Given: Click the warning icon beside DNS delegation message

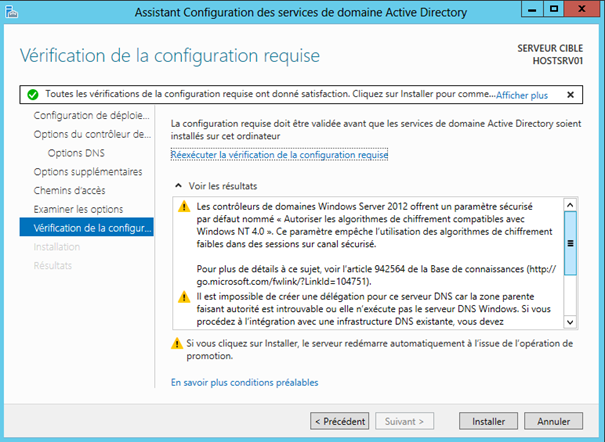Looking at the screenshot, I should pos(183,297).
